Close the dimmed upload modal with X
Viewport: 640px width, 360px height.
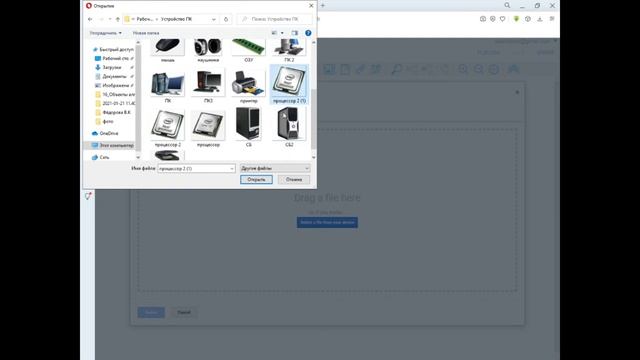pos(517,92)
